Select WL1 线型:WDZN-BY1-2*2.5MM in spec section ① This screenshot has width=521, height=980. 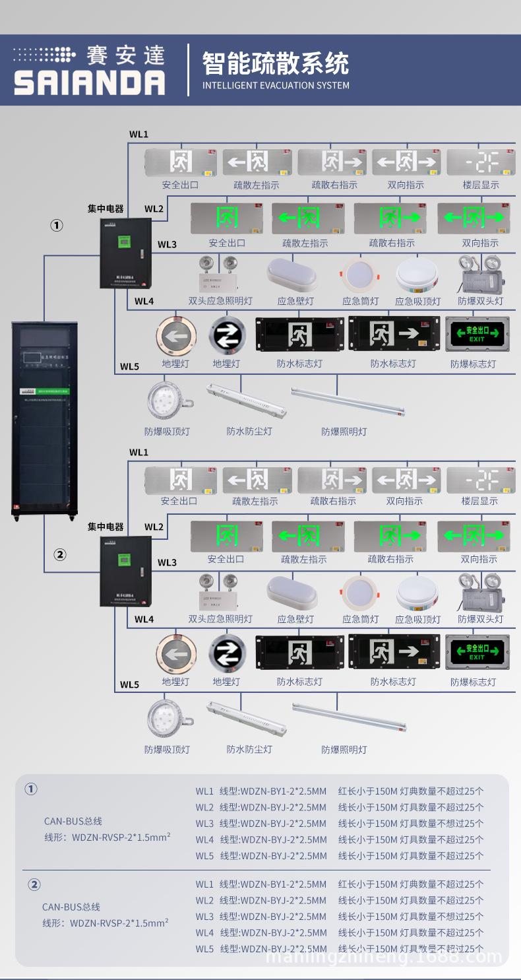260,791
